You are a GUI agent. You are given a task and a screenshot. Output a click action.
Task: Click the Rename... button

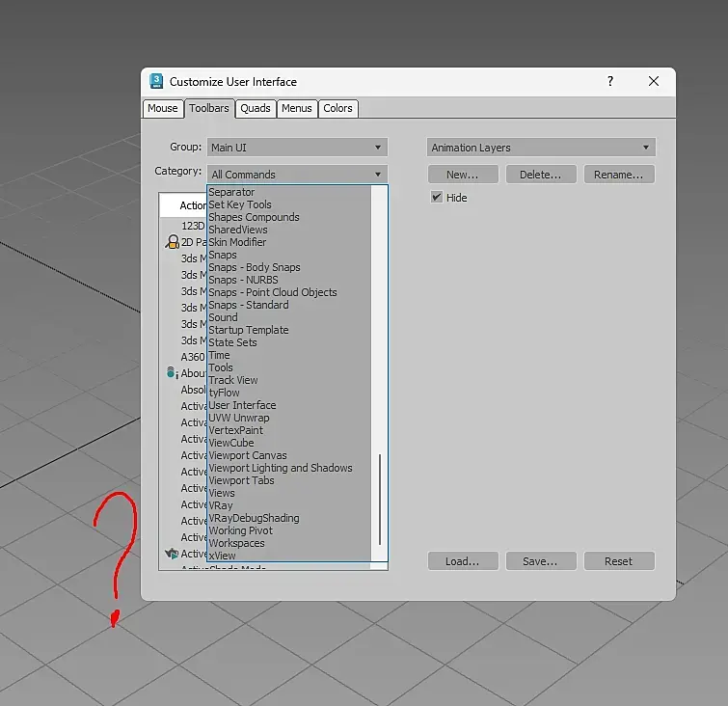click(x=618, y=175)
